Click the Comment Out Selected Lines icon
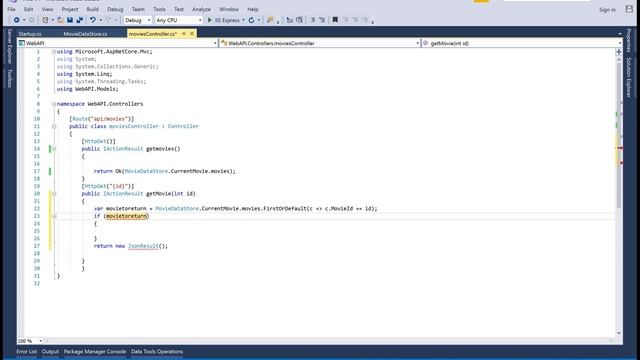The height and width of the screenshot is (360, 640). coord(290,20)
